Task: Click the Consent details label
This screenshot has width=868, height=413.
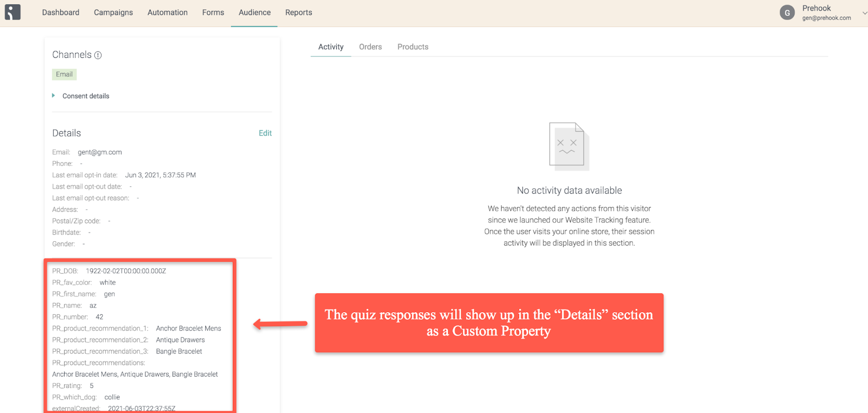Action: pyautogui.click(x=86, y=96)
